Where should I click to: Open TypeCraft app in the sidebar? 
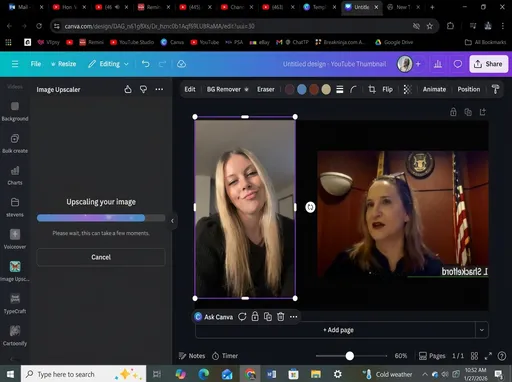pyautogui.click(x=15, y=303)
